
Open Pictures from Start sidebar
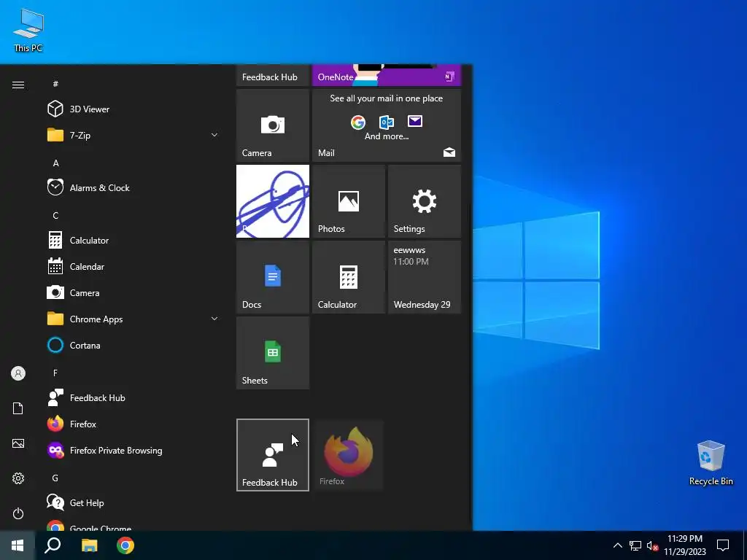coord(18,443)
